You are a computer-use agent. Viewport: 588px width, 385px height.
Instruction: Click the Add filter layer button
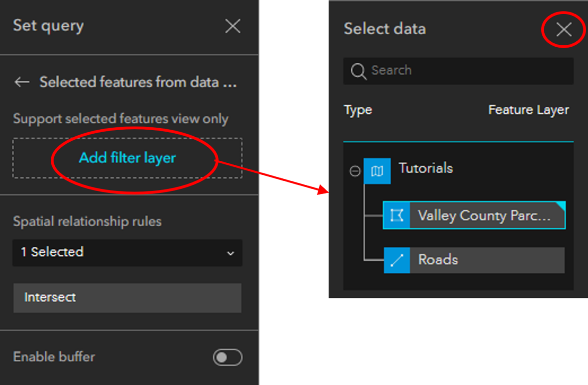(x=127, y=158)
